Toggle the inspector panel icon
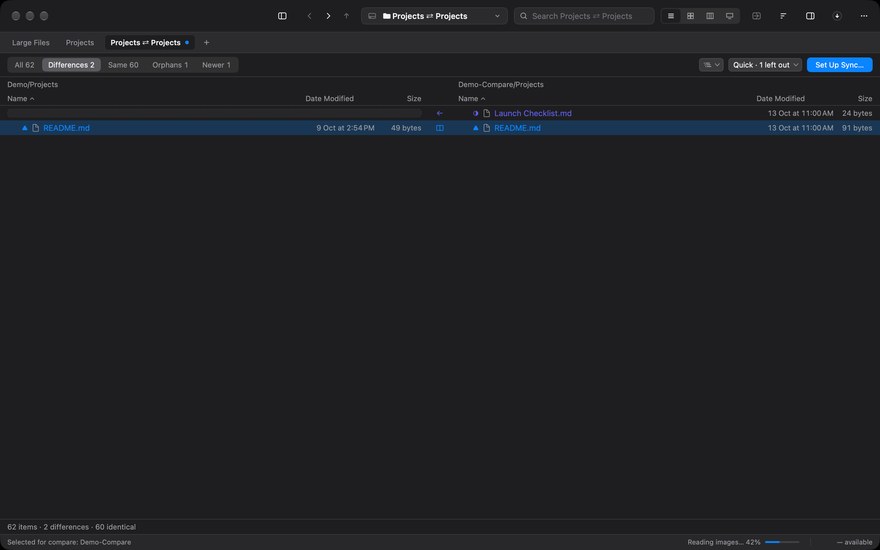The width and height of the screenshot is (880, 550). [810, 16]
